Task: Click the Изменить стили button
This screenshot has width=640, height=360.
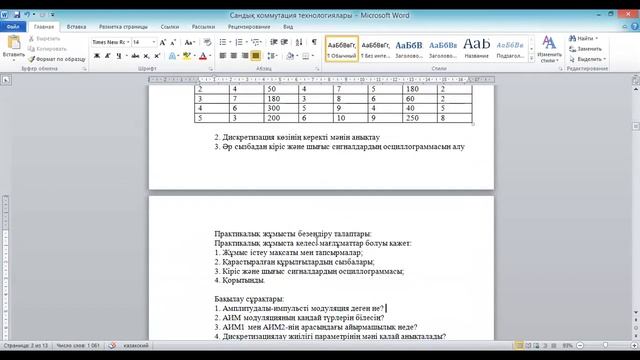Action: [549, 49]
